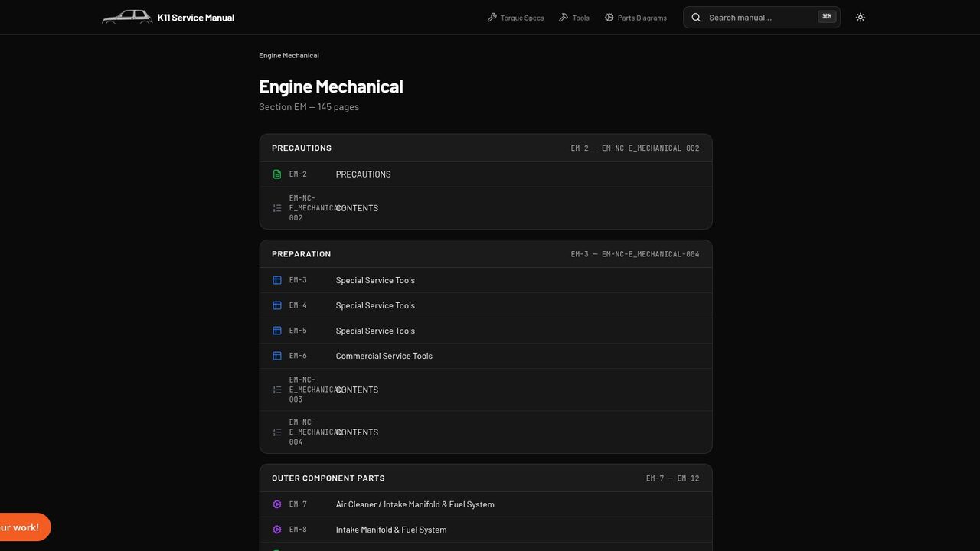Open EM-3 Special Service Tools

pyautogui.click(x=485, y=280)
